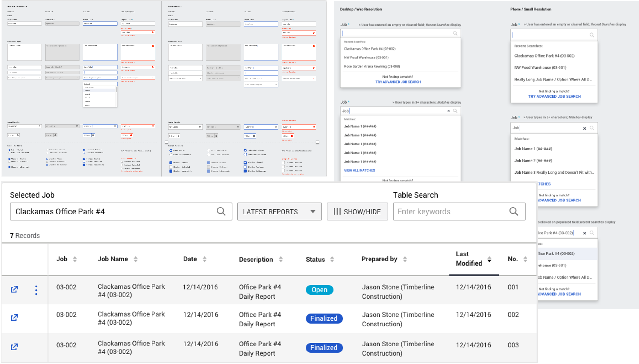Click the sort arrow on Last Modified column
The width and height of the screenshot is (639, 364).
489,259
